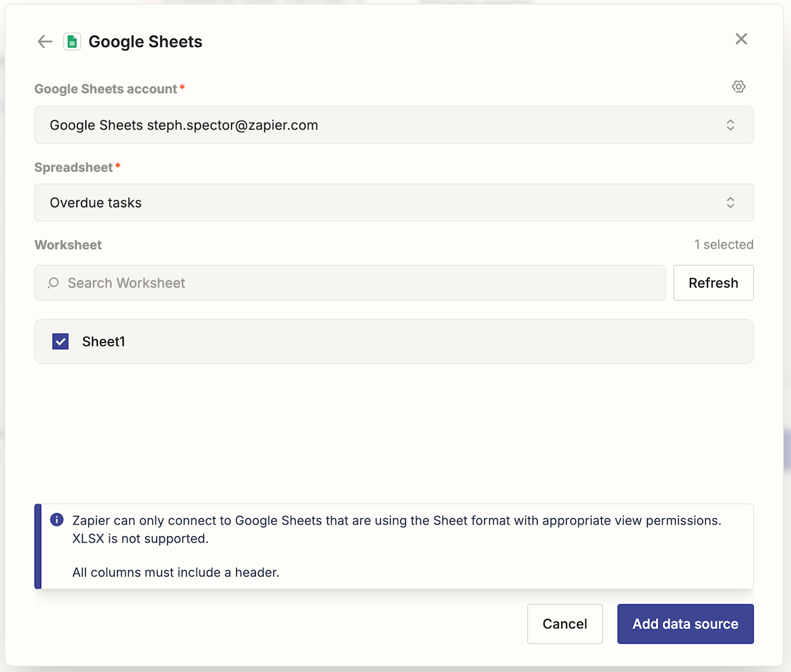Refresh the worksheet list
791x672 pixels.
[713, 283]
